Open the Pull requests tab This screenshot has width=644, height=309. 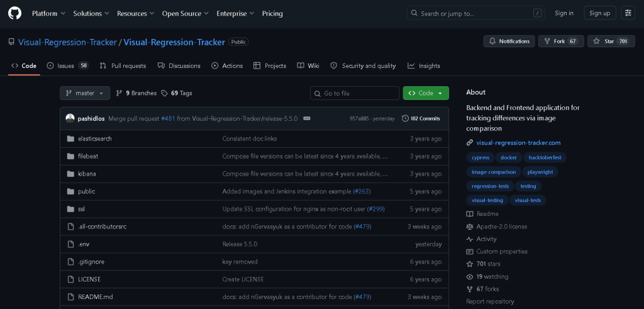tap(123, 65)
